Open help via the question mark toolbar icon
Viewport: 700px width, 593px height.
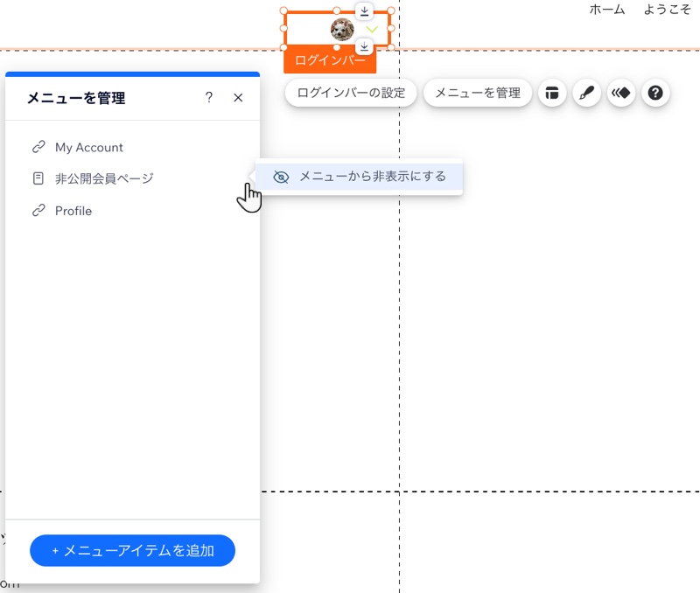tap(655, 93)
